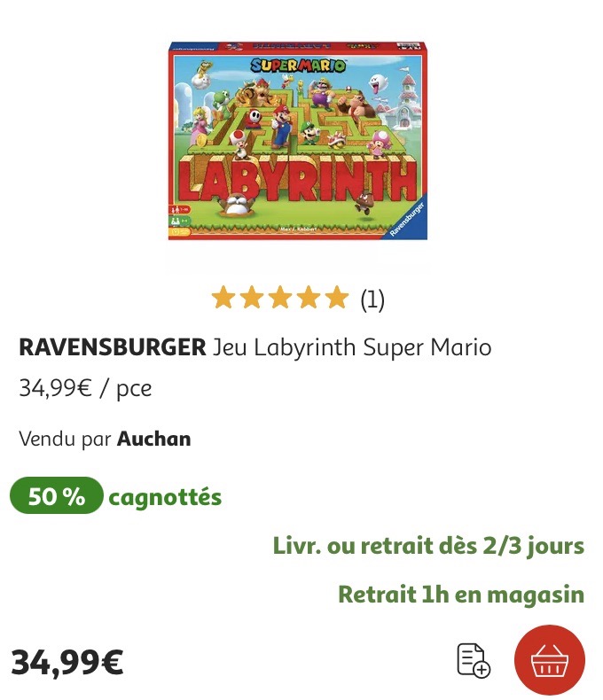Click the bold 34,99€ price
Viewport: 603px width, 700px height.
(x=67, y=663)
